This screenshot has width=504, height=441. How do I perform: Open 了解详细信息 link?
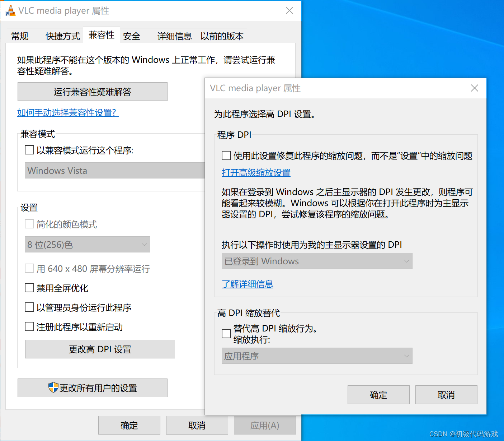248,284
